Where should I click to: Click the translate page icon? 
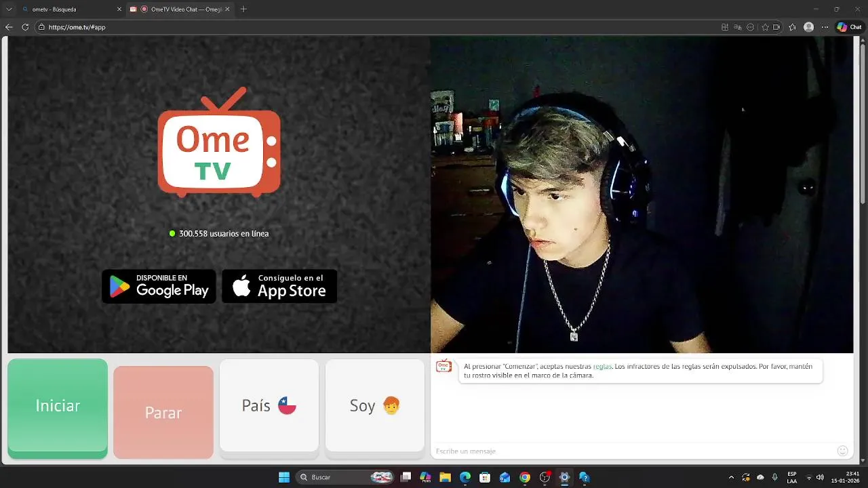(x=738, y=27)
